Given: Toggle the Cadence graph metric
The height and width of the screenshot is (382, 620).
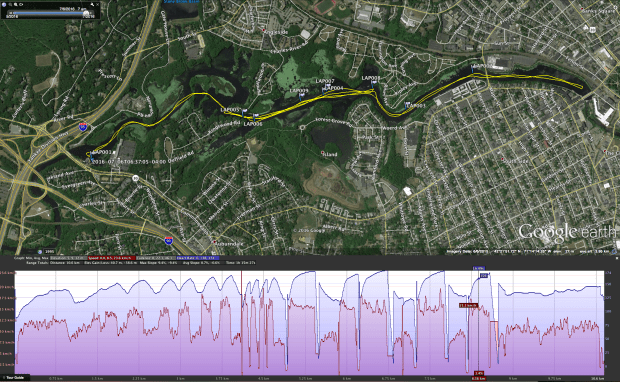Looking at the screenshot, I should pyautogui.click(x=156, y=258).
